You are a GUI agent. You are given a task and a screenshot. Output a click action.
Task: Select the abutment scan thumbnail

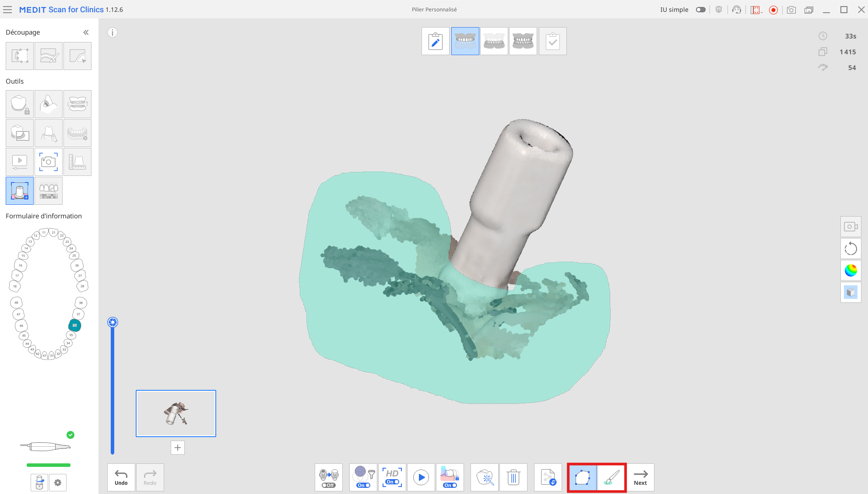click(x=176, y=413)
